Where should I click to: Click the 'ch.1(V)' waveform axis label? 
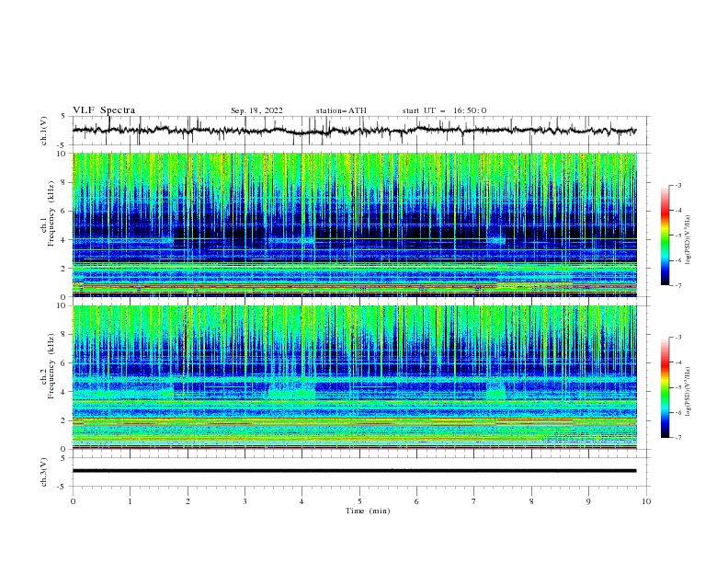[x=43, y=131]
